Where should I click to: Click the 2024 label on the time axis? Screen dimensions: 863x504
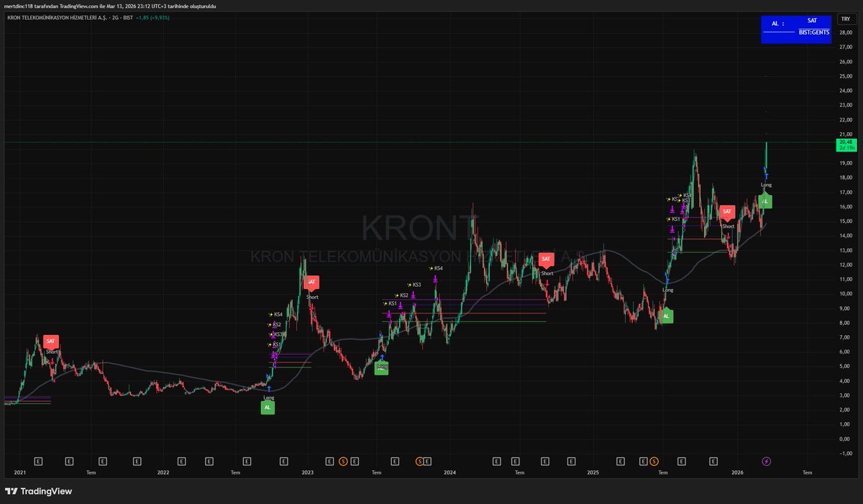(449, 472)
